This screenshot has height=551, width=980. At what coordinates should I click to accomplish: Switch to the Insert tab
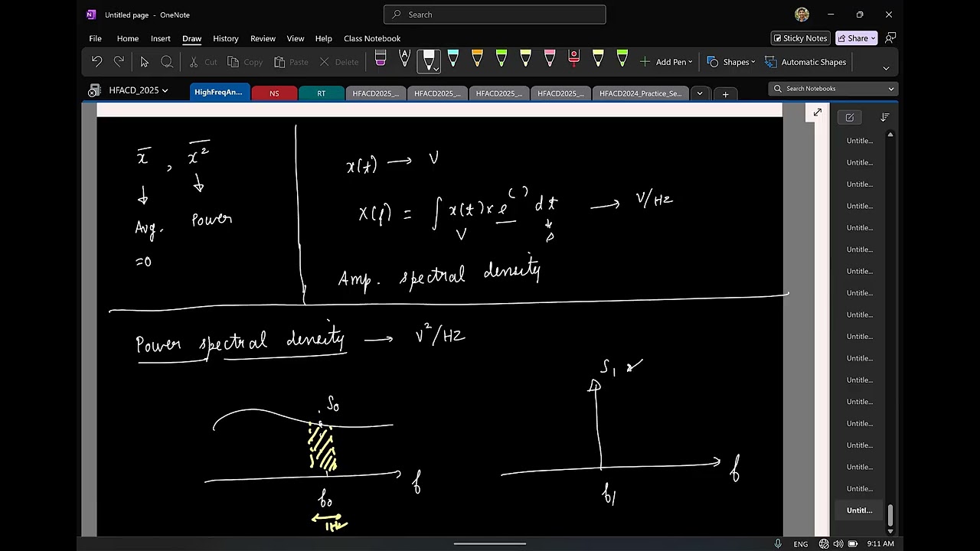click(x=161, y=38)
